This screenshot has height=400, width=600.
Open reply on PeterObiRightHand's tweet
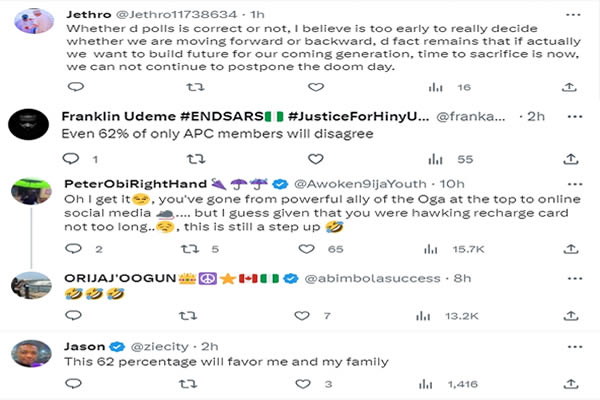tap(73, 249)
